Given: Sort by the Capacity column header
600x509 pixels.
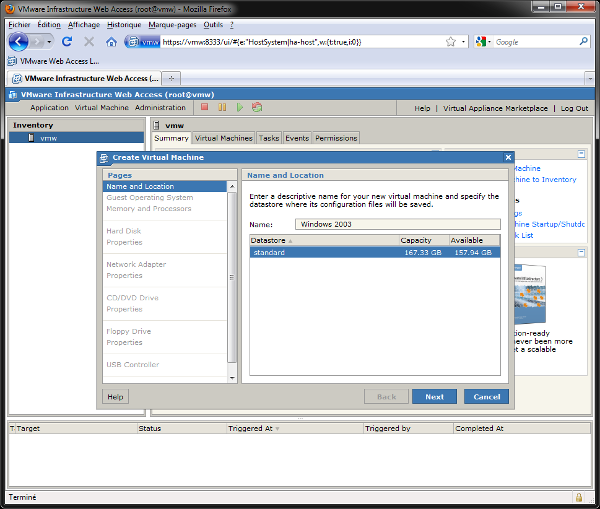Looking at the screenshot, I should [424, 240].
